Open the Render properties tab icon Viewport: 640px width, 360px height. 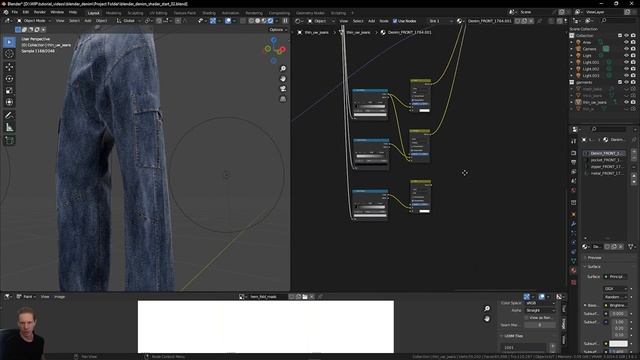[x=573, y=153]
